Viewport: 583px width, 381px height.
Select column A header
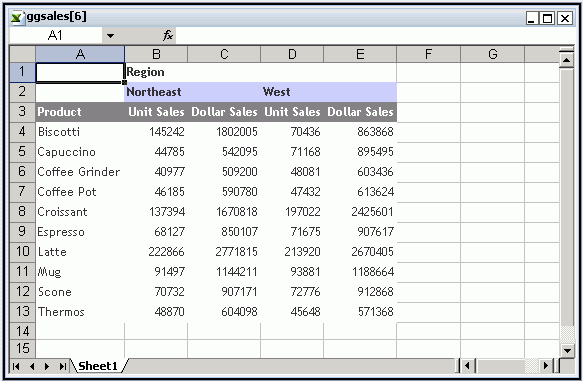click(x=80, y=54)
